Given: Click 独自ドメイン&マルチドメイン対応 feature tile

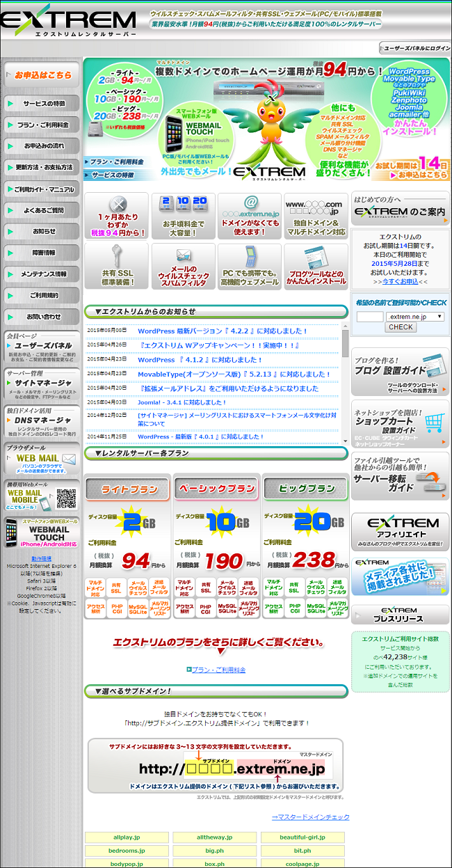Looking at the screenshot, I should tap(316, 215).
